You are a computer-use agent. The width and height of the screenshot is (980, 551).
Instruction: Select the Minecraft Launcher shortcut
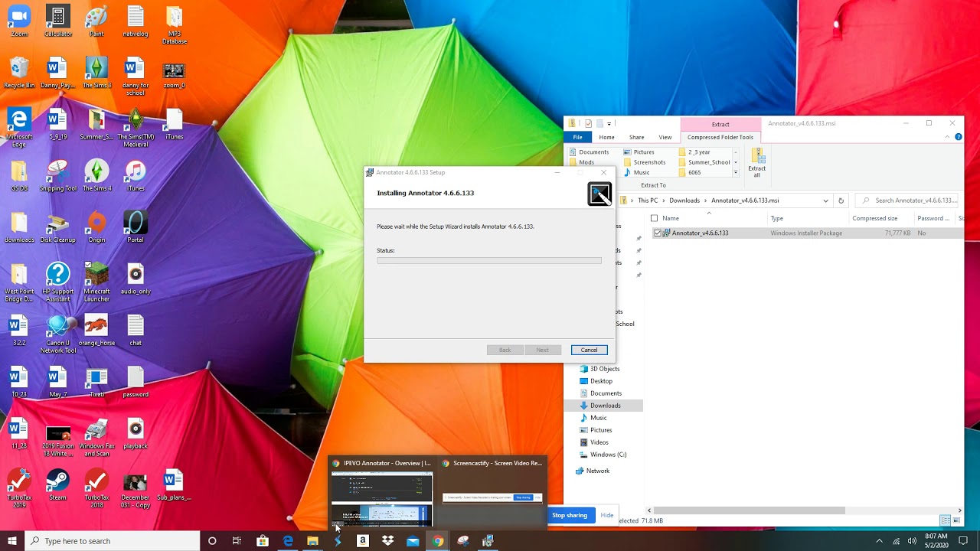(96, 282)
